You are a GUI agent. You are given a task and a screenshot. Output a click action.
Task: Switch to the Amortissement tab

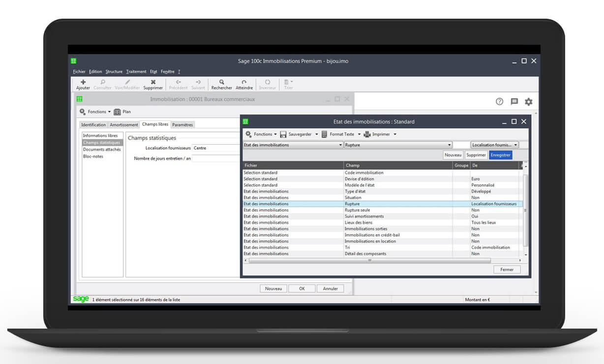click(x=124, y=125)
